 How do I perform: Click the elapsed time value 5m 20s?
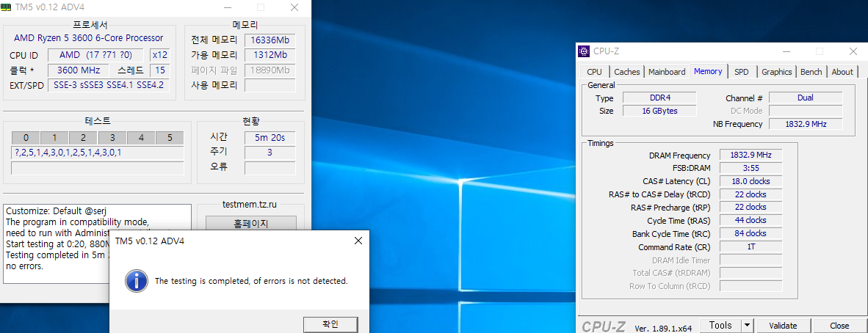point(270,137)
